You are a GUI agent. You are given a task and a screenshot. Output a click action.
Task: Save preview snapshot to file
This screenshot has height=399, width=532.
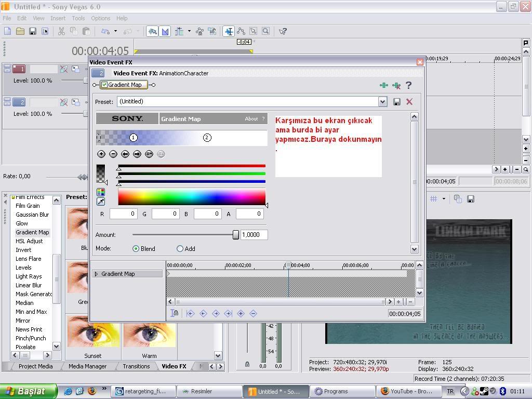[x=471, y=199]
